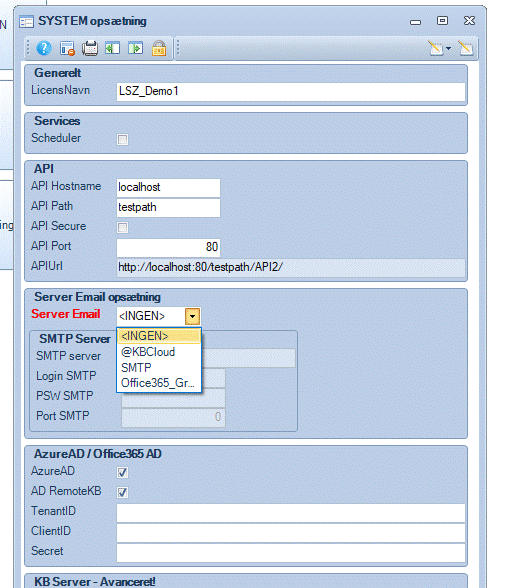Go to next record with green right arrow

[135, 48]
